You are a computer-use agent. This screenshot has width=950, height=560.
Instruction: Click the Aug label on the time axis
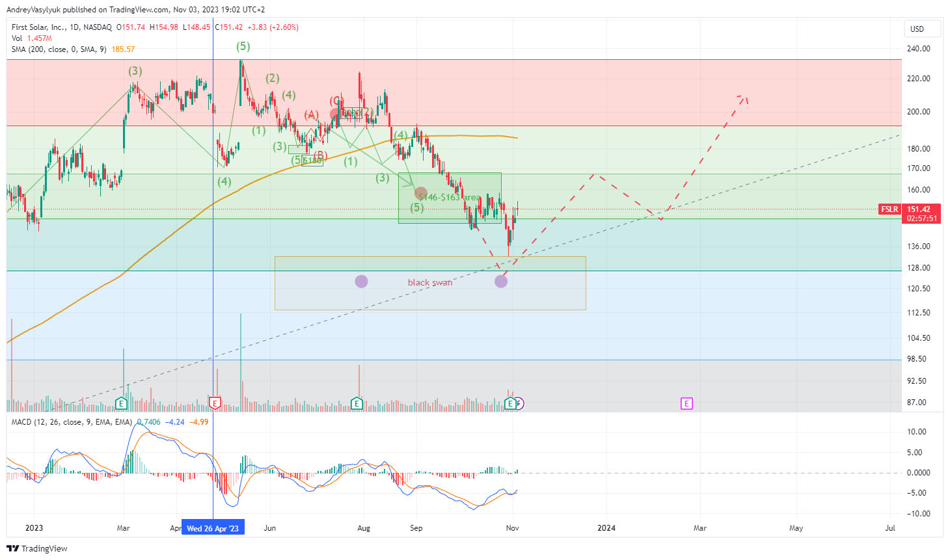tap(364, 528)
